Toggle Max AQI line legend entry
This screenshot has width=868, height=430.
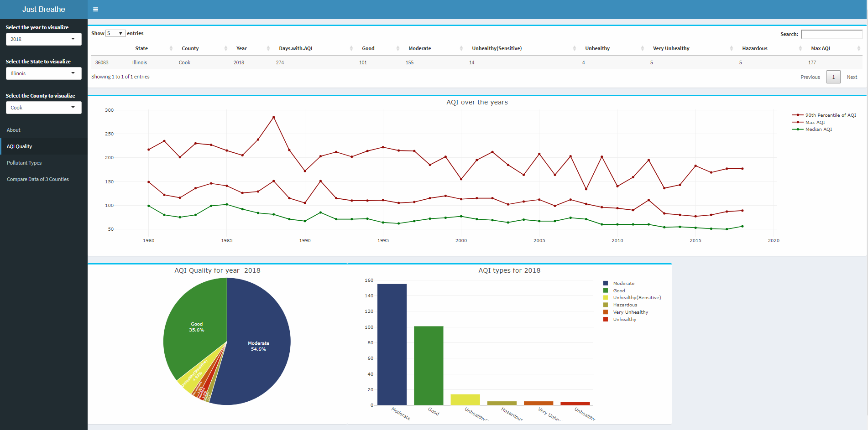pyautogui.click(x=809, y=122)
